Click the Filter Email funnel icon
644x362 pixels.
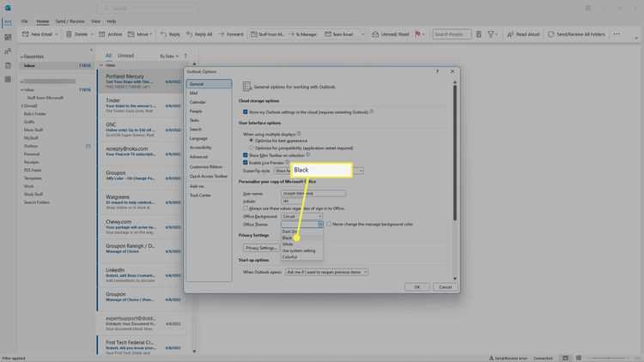point(491,34)
